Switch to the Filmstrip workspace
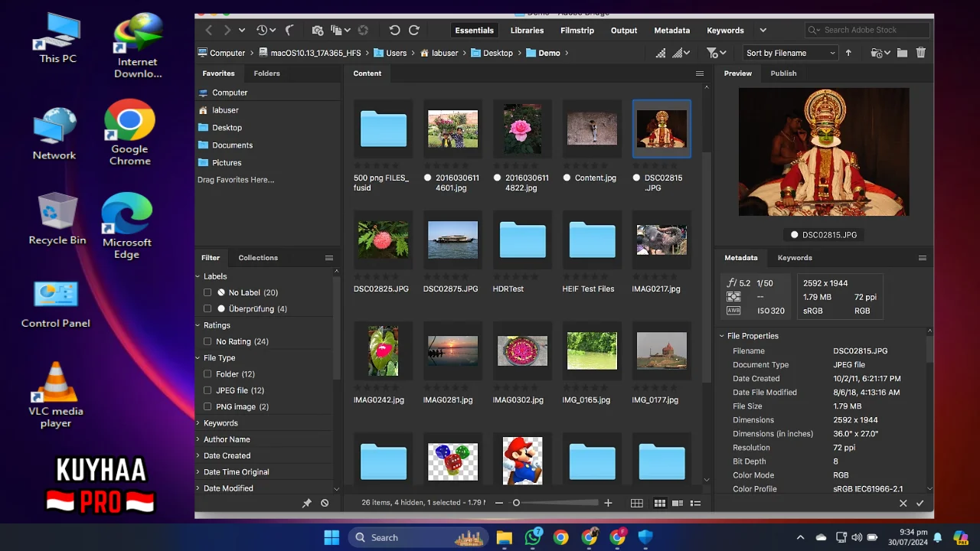Image resolution: width=980 pixels, height=551 pixels. click(x=577, y=31)
